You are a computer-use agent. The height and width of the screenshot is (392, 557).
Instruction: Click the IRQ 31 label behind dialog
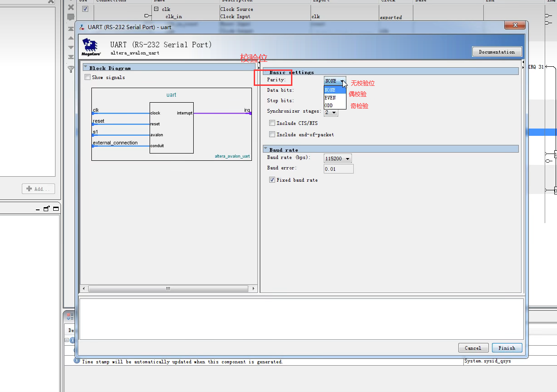point(536,67)
